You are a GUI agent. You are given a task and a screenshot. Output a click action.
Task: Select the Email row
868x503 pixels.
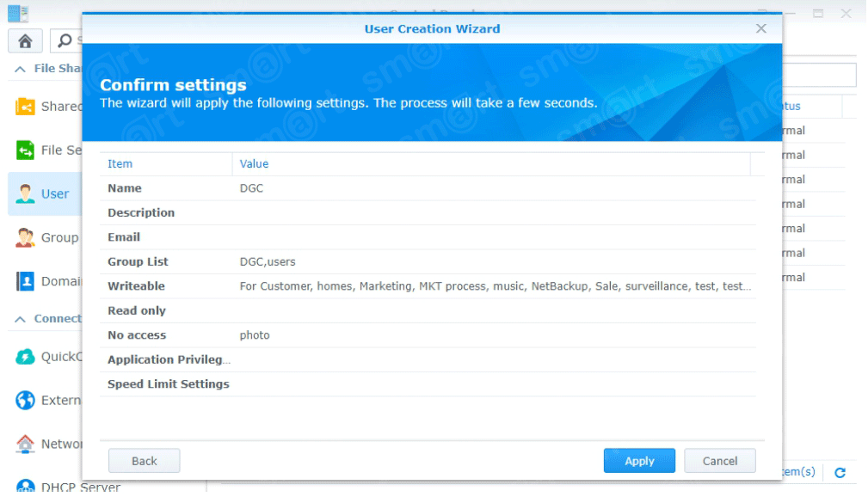point(428,237)
